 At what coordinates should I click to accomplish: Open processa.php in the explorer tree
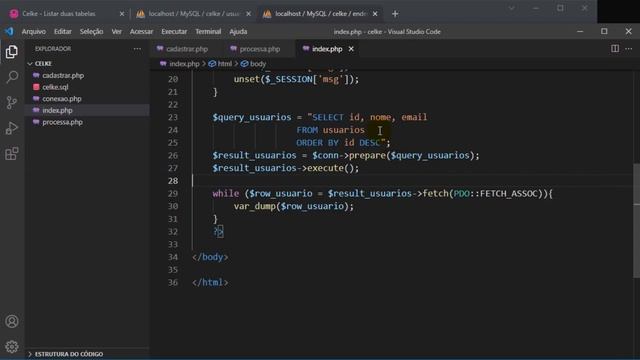click(x=62, y=122)
